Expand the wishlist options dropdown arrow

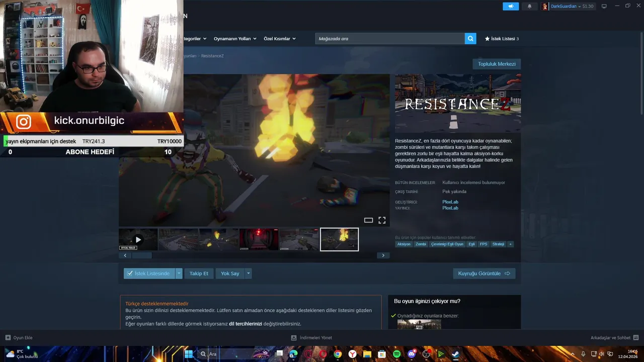(179, 274)
